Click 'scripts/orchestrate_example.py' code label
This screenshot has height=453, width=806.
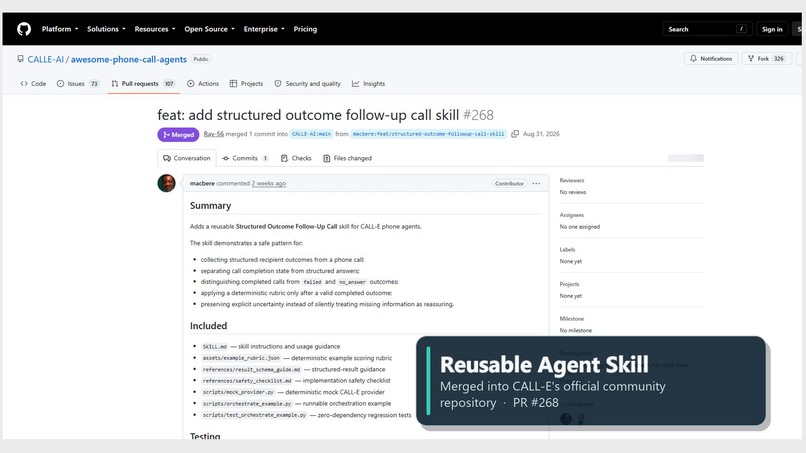247,404
